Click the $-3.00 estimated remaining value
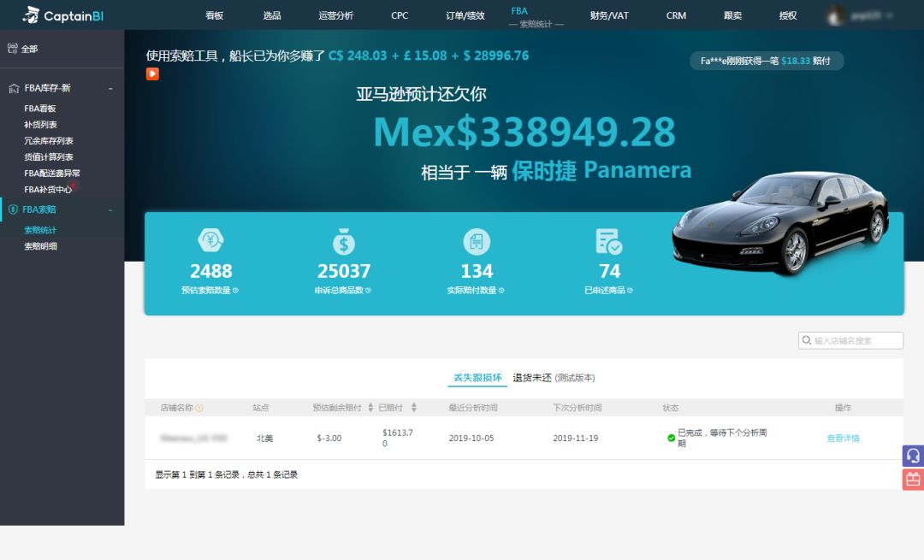The width and height of the screenshot is (924, 560). (329, 438)
